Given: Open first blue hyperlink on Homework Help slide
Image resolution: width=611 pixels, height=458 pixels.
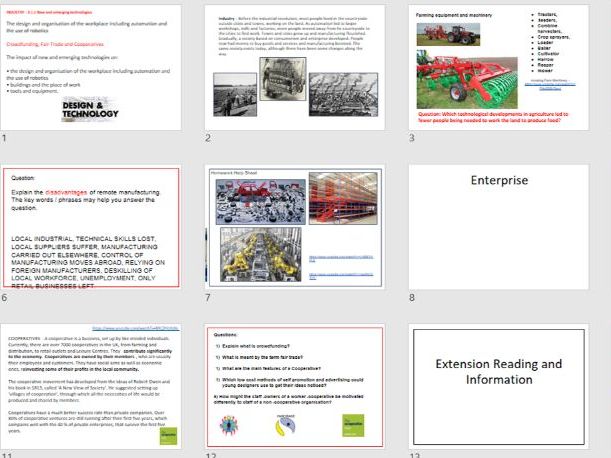Looking at the screenshot, I should point(341,258).
